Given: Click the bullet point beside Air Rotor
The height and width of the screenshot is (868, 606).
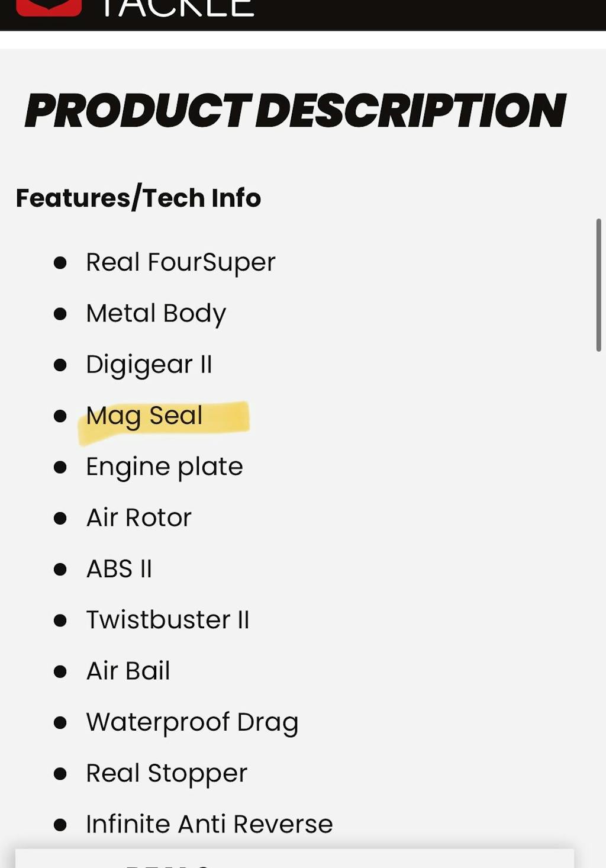Looking at the screenshot, I should coord(60,518).
